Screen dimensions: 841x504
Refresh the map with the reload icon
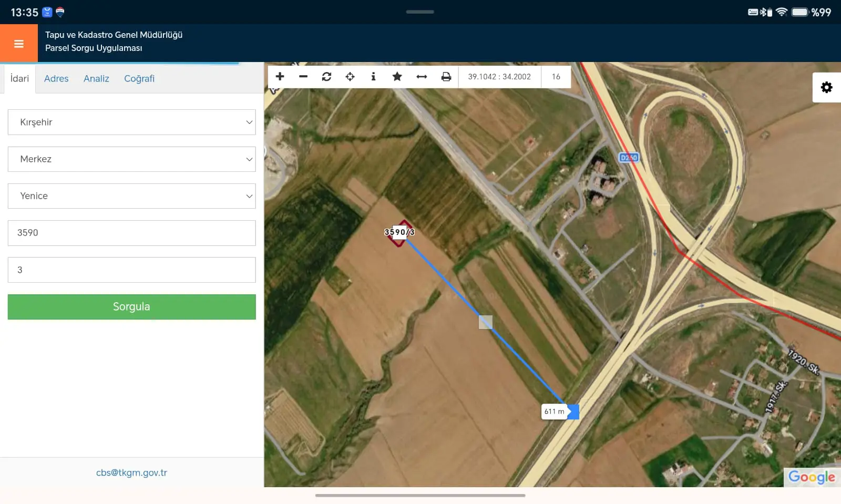tap(326, 77)
